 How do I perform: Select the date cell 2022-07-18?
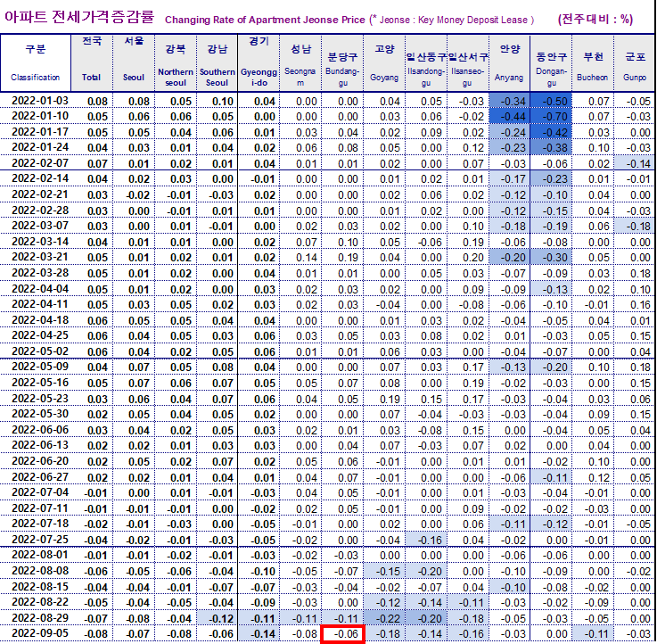(x=36, y=524)
